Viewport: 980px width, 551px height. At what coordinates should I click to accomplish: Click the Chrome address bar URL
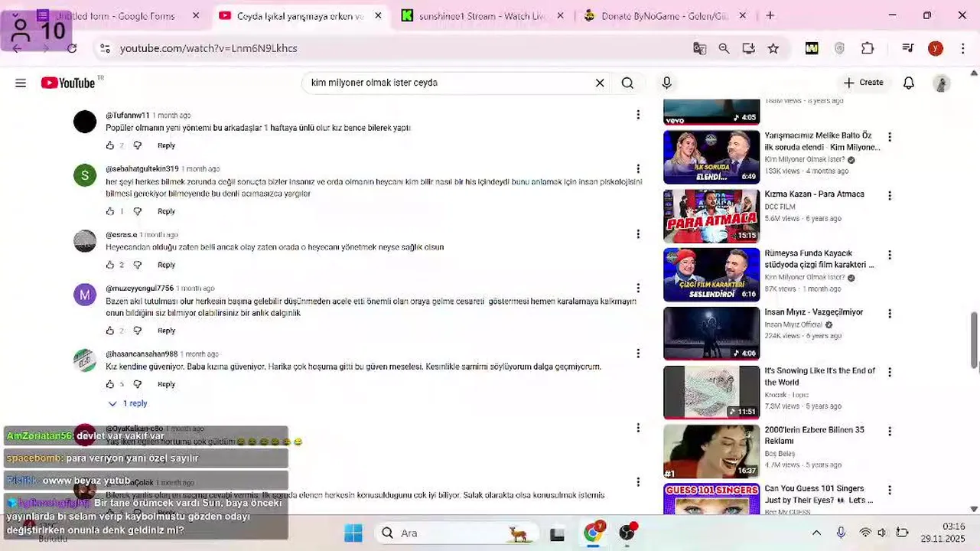(x=208, y=48)
